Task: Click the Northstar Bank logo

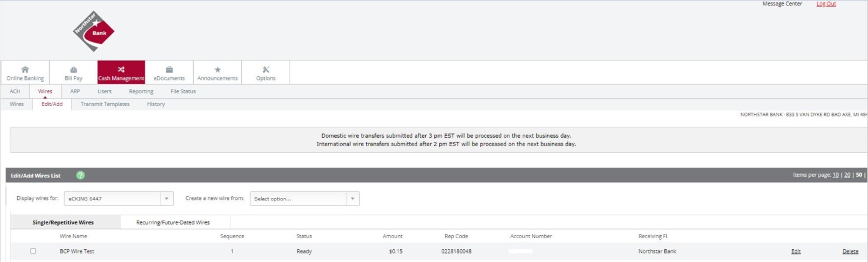Action: [93, 32]
